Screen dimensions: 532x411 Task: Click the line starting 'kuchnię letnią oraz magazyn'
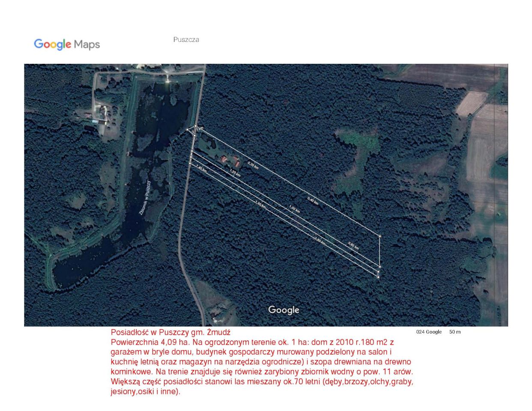coord(261,362)
